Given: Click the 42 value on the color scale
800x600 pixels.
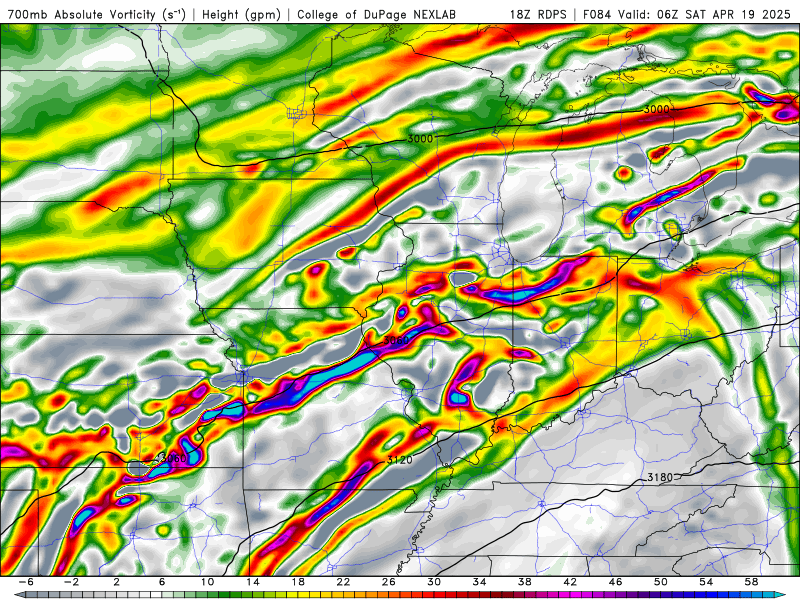Looking at the screenshot, I should [x=570, y=582].
